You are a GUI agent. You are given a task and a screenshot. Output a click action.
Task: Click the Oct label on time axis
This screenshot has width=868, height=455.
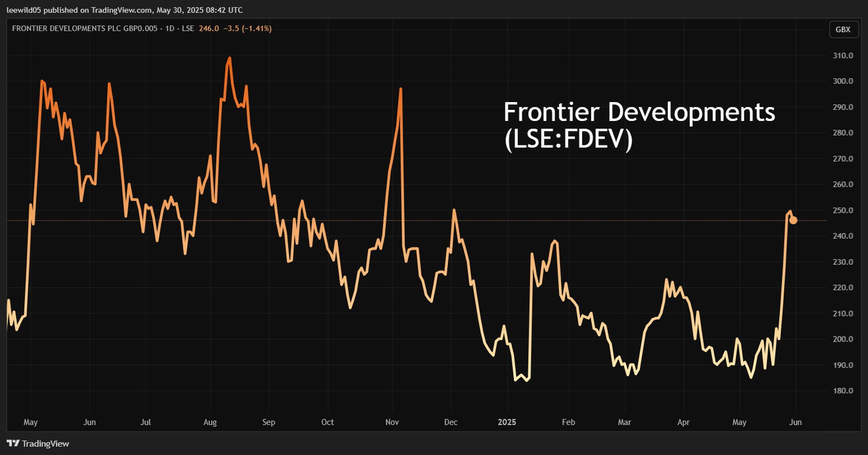[327, 422]
